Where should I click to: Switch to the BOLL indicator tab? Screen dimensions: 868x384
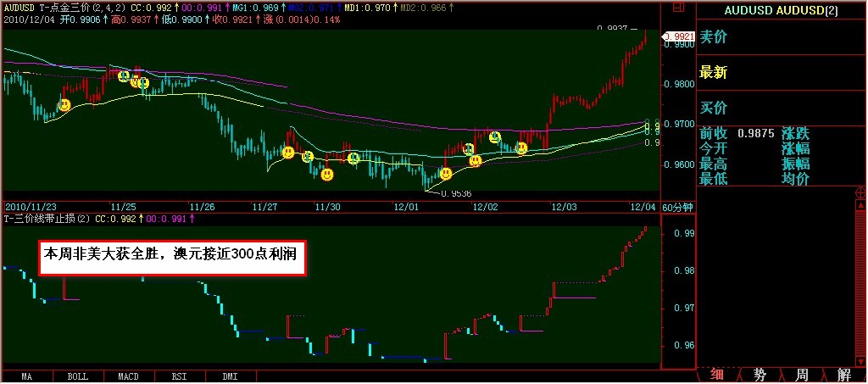click(77, 377)
